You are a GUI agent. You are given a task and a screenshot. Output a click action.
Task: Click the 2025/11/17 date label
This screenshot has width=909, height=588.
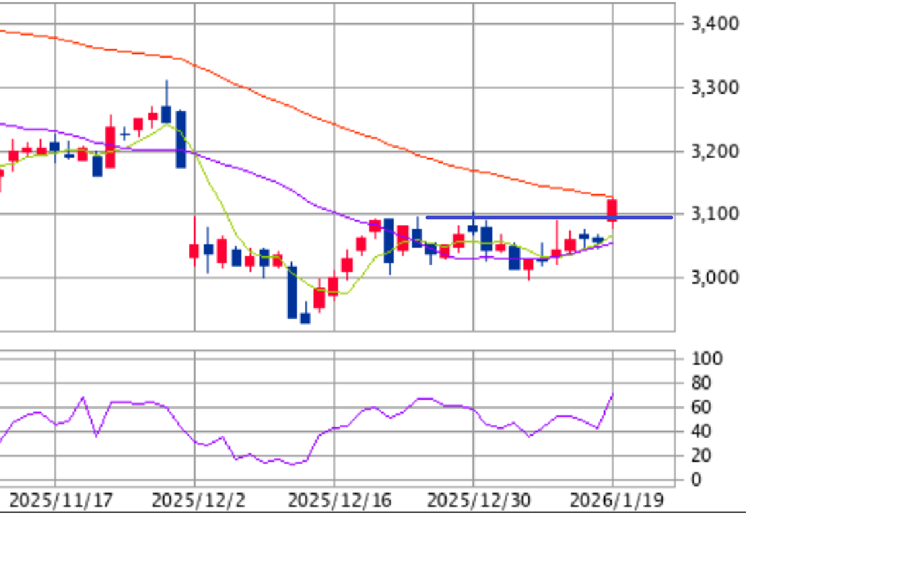(x=61, y=500)
